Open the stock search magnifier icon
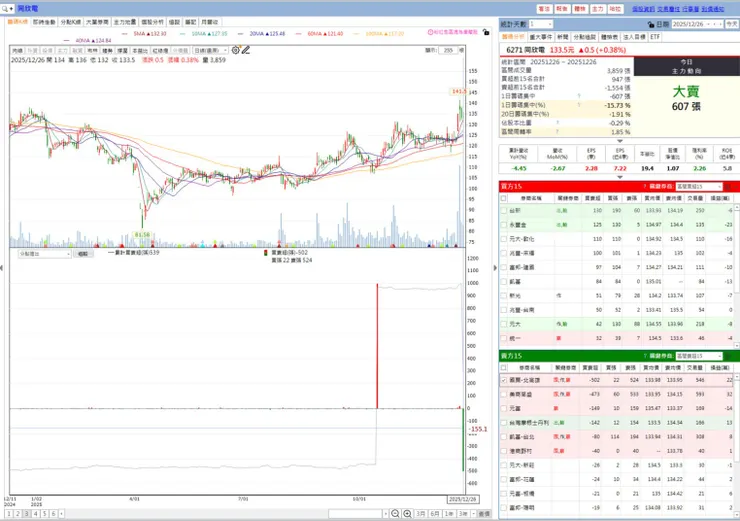740x521 pixels. click(x=5, y=8)
